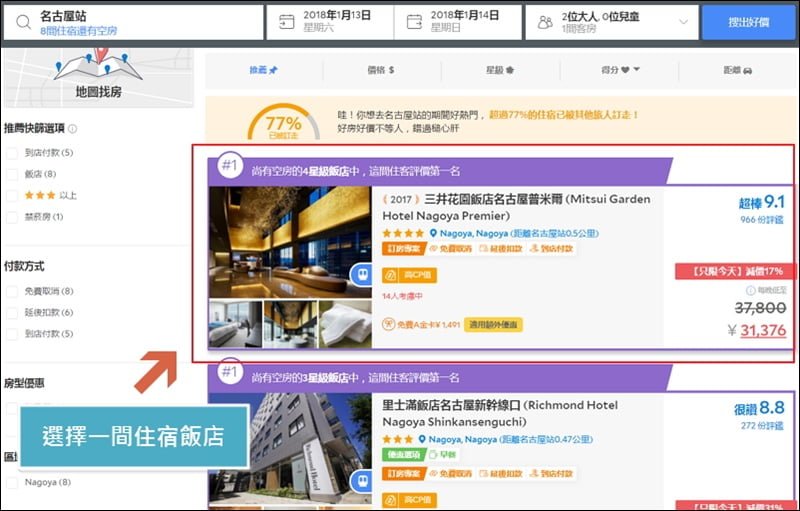
Task: Open the 很讚 8.8 review score
Action: (759, 408)
